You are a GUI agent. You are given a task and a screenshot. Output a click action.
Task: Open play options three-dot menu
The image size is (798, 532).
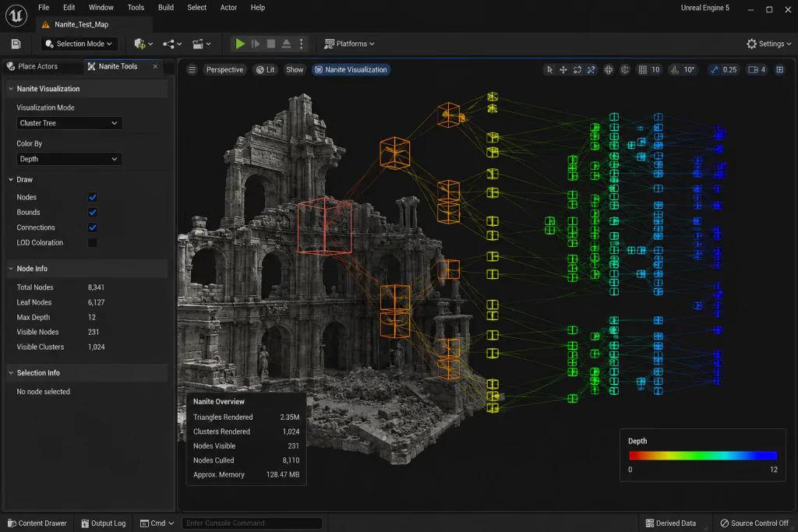click(302, 44)
